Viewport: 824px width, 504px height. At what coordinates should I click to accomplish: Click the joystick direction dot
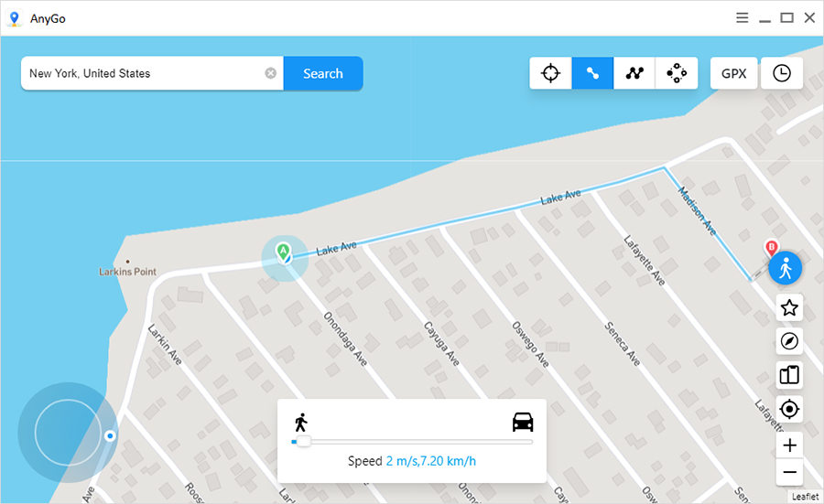110,435
